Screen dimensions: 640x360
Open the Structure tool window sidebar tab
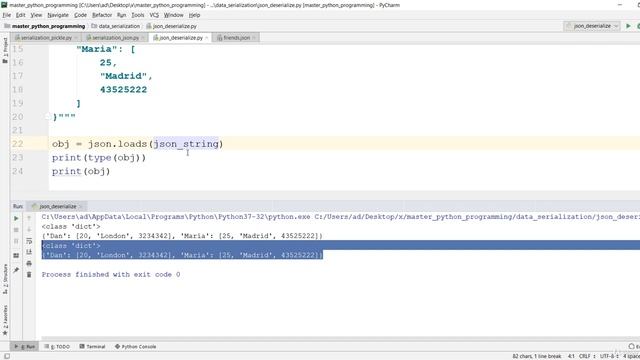(x=5, y=279)
